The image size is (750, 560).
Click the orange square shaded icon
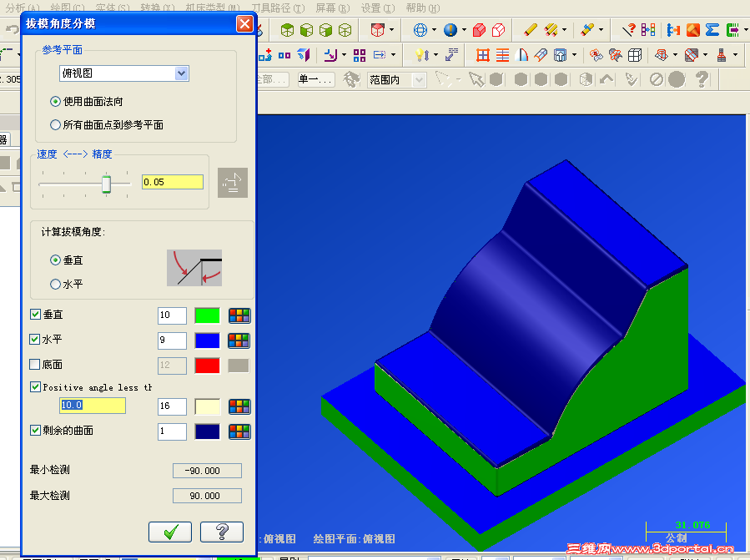693,30
